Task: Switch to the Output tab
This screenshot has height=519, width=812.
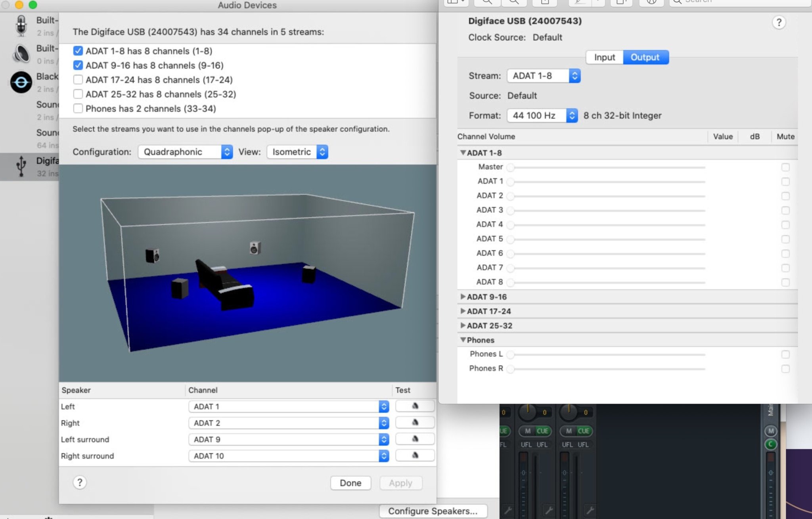Action: [x=645, y=57]
